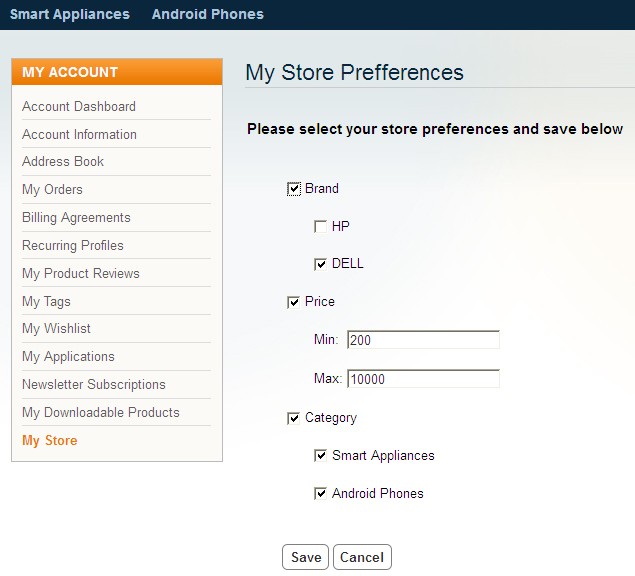Image resolution: width=635 pixels, height=576 pixels.
Task: Click the Min price input field
Action: point(423,339)
